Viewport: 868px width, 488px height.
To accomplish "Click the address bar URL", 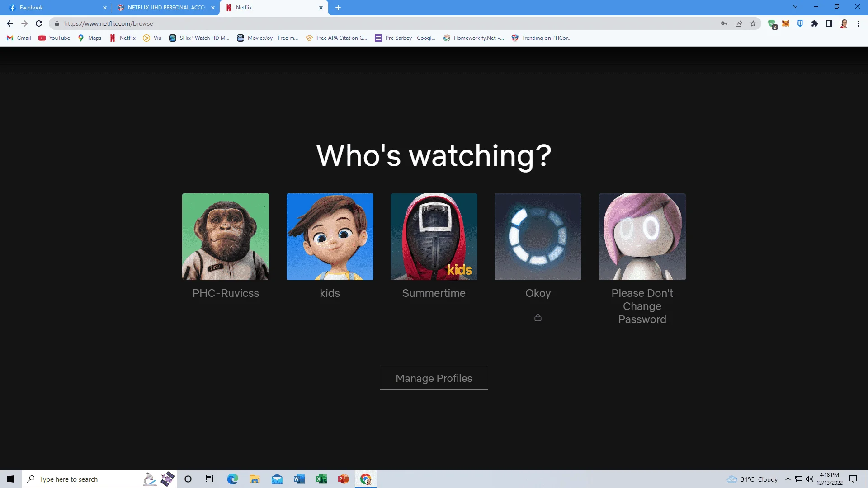I will tap(108, 23).
